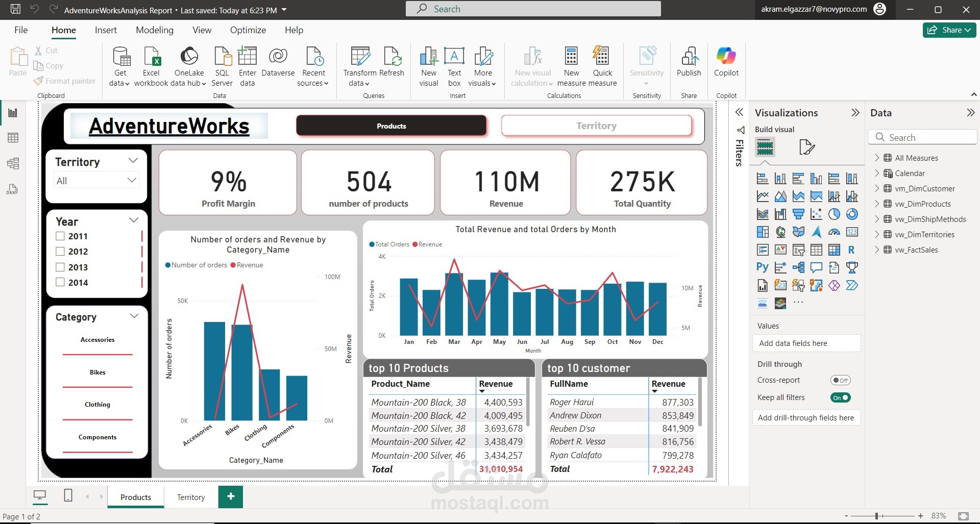Open the Modeling ribbon tab
Screen dimensions: 980x524
[155, 30]
